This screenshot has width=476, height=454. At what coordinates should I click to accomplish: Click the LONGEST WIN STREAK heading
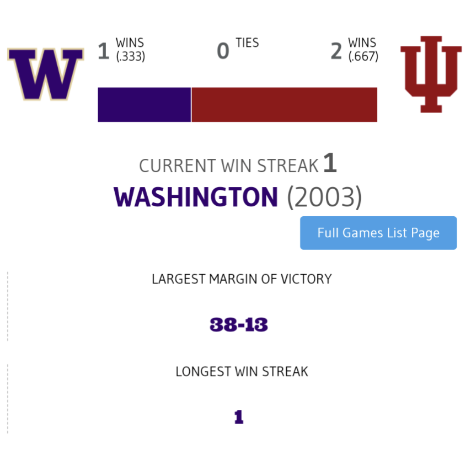(x=242, y=372)
